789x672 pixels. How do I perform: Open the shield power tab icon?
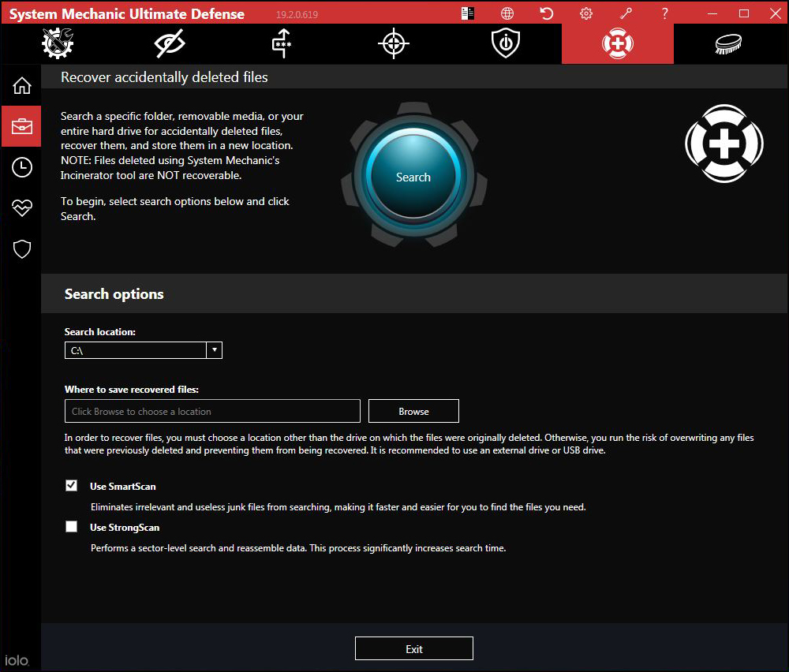tap(506, 43)
